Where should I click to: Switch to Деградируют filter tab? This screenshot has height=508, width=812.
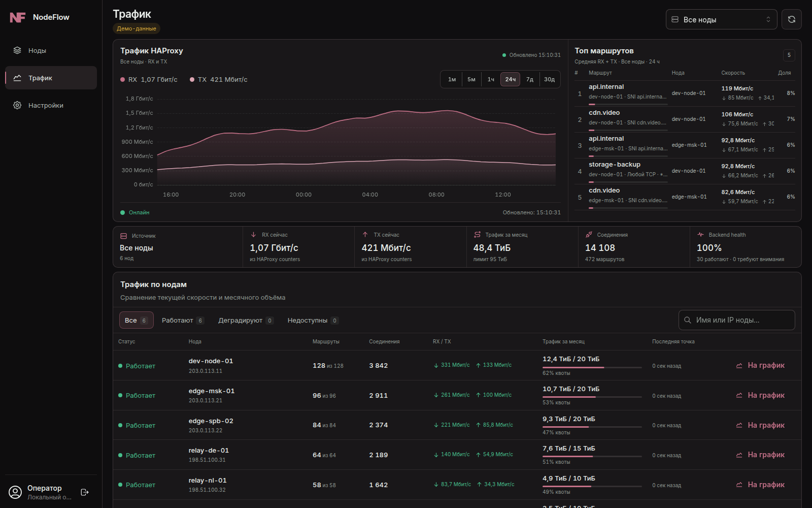(246, 320)
